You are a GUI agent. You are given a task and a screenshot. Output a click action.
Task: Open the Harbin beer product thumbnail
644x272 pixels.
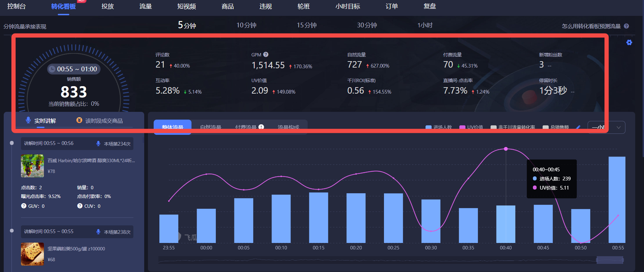(32, 166)
